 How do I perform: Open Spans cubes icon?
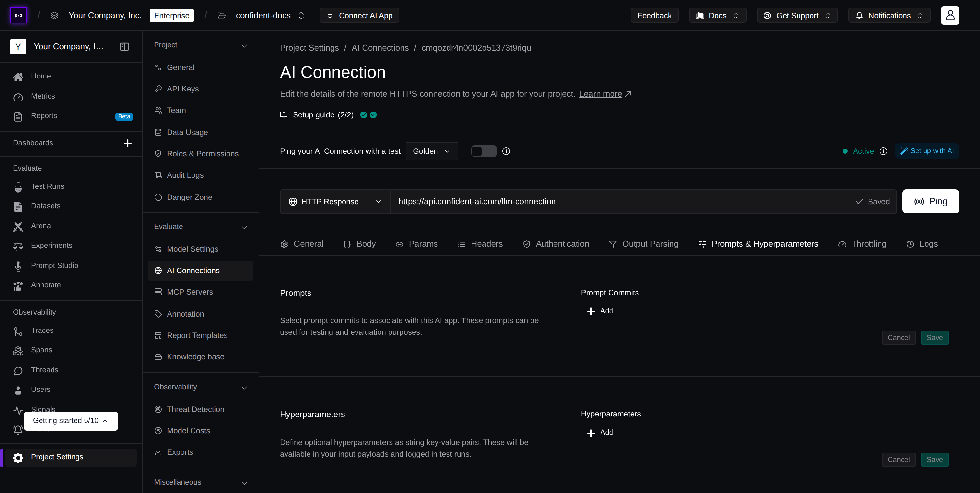point(18,350)
